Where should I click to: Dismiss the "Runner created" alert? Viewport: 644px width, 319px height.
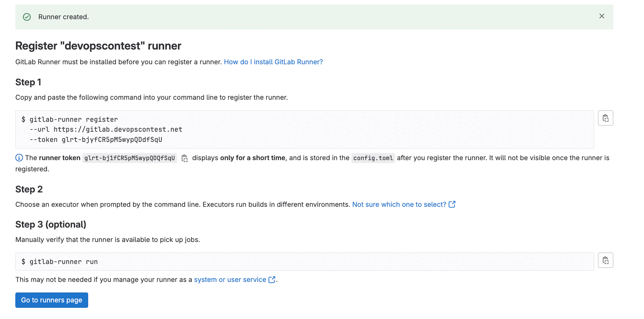602,16
